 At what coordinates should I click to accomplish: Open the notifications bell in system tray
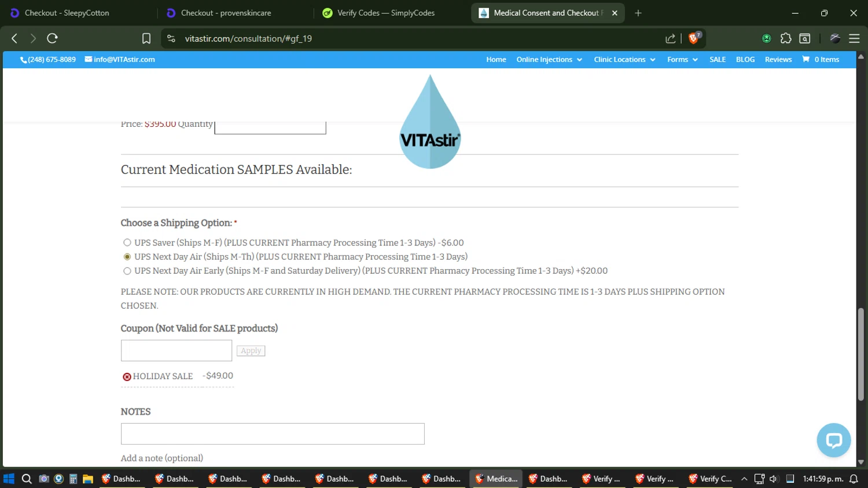pos(854,479)
